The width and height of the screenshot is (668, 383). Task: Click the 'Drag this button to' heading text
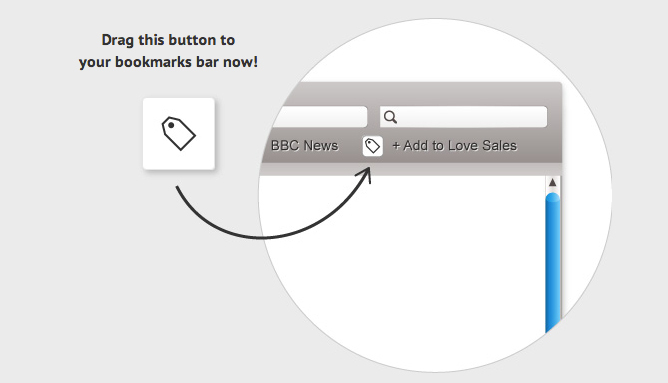pyautogui.click(x=168, y=40)
